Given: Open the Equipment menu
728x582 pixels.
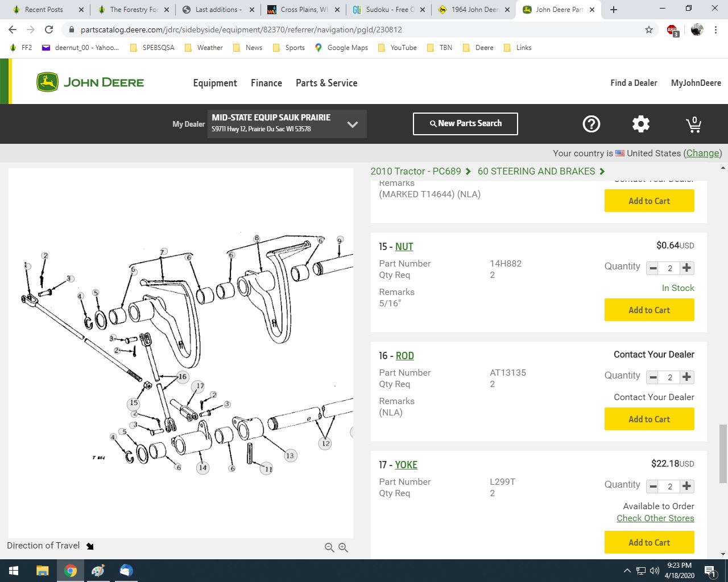Looking at the screenshot, I should pos(215,83).
